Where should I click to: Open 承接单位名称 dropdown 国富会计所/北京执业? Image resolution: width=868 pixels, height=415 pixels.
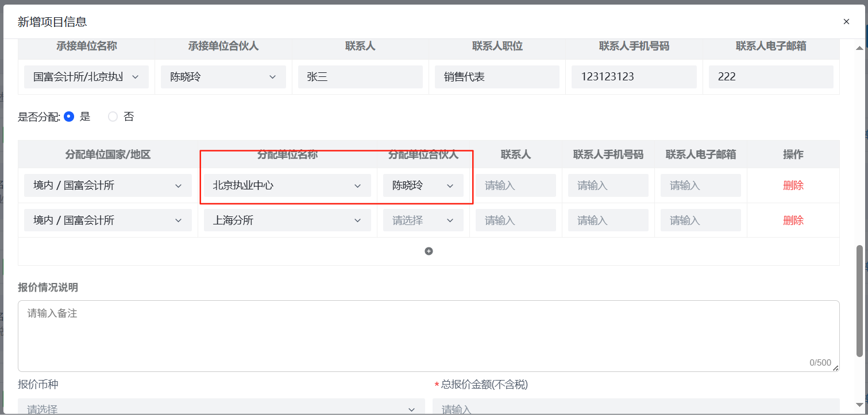pos(86,77)
